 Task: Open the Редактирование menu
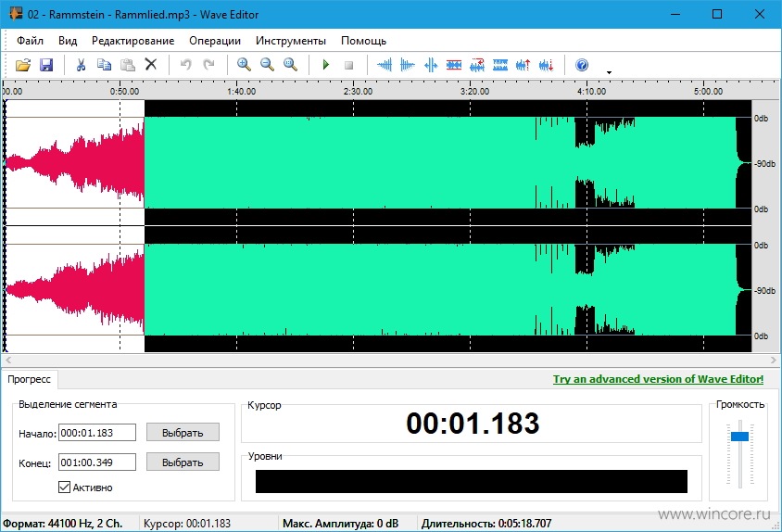132,41
